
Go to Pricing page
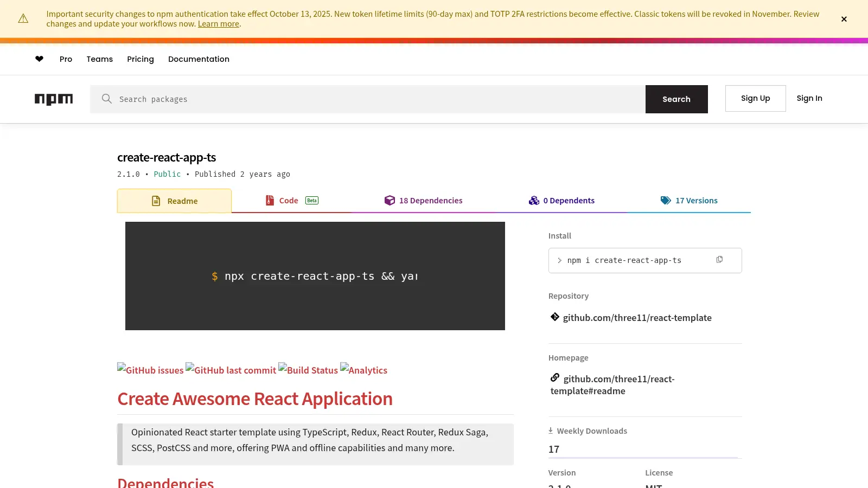tap(141, 59)
